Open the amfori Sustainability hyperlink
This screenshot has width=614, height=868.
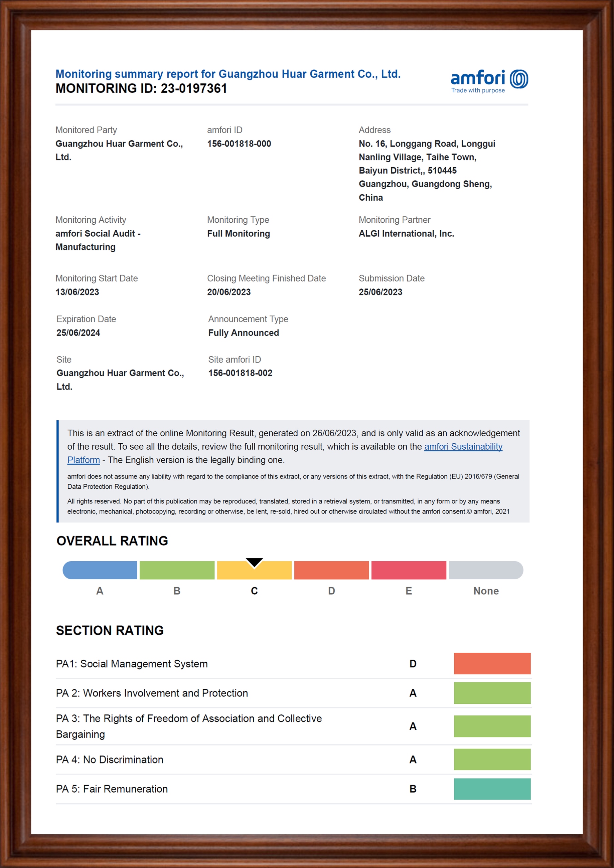pos(463,446)
